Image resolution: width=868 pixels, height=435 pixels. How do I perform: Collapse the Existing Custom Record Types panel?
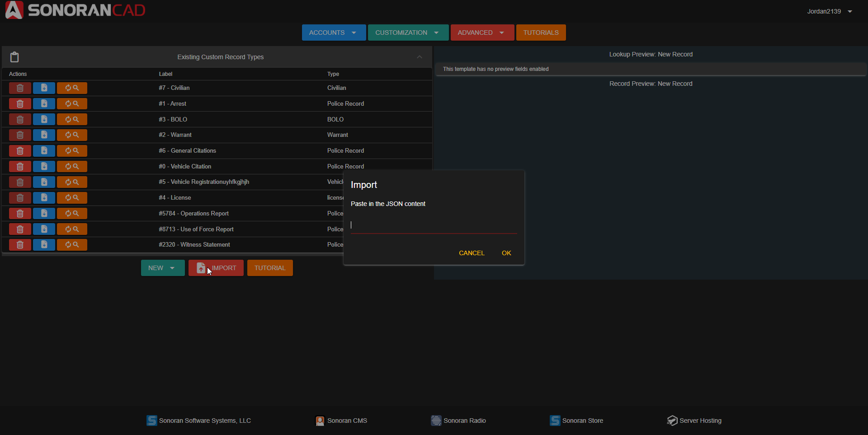tap(420, 57)
